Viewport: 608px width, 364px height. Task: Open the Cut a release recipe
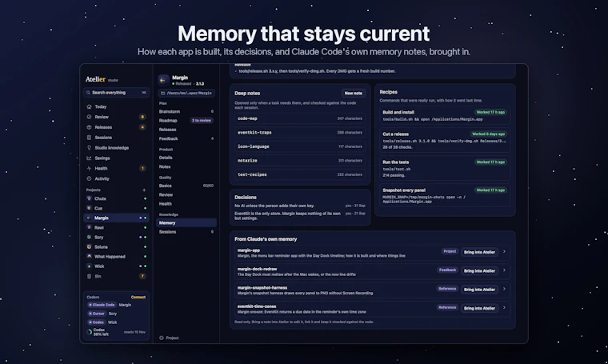[x=445, y=140]
